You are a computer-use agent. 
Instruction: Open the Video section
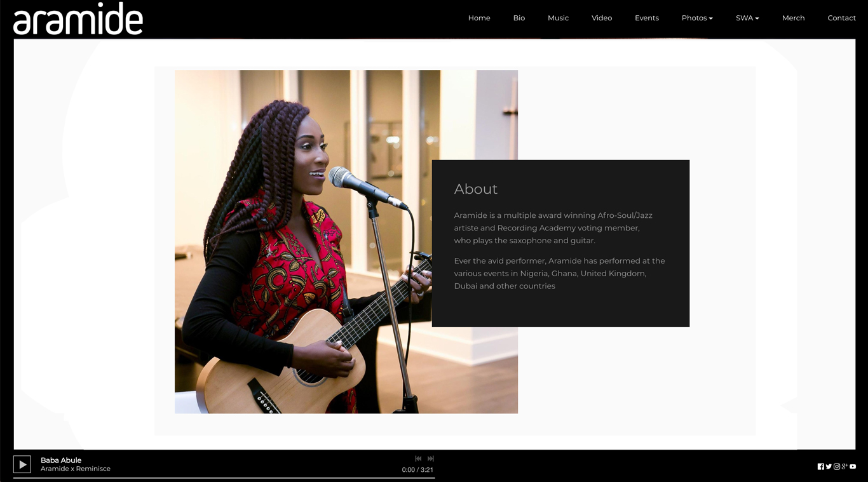[x=602, y=18]
